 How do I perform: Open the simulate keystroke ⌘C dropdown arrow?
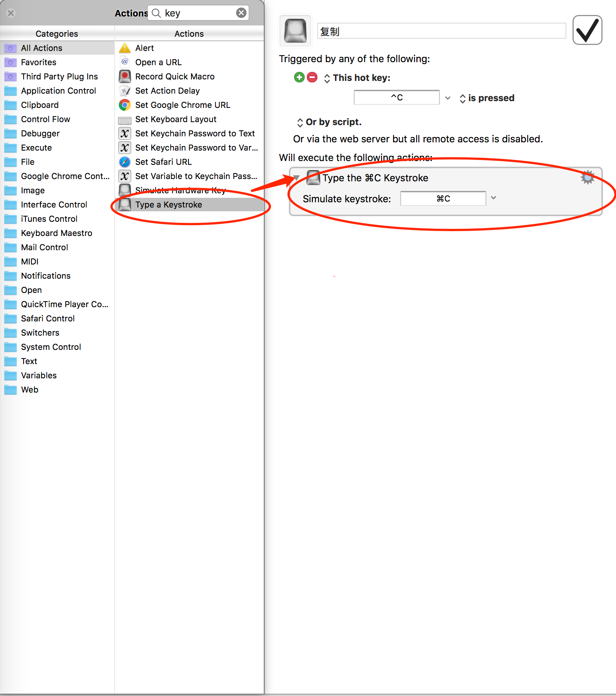click(493, 198)
